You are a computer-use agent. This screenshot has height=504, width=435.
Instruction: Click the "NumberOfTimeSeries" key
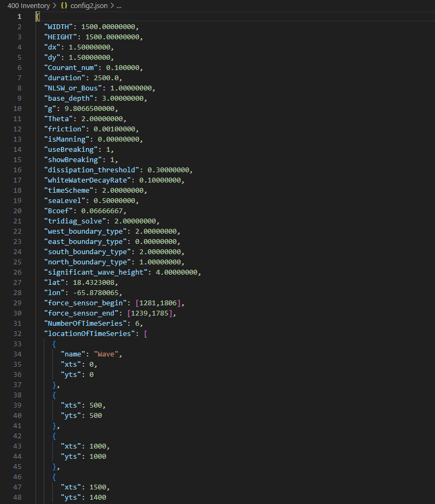tap(85, 324)
